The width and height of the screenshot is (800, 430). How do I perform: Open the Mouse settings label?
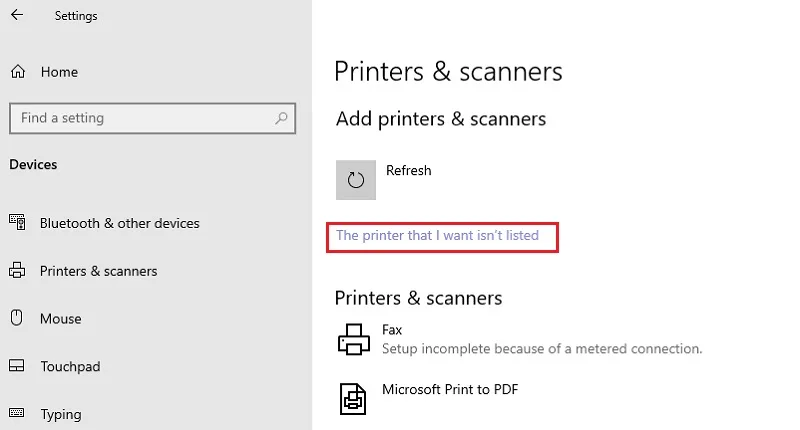click(61, 319)
